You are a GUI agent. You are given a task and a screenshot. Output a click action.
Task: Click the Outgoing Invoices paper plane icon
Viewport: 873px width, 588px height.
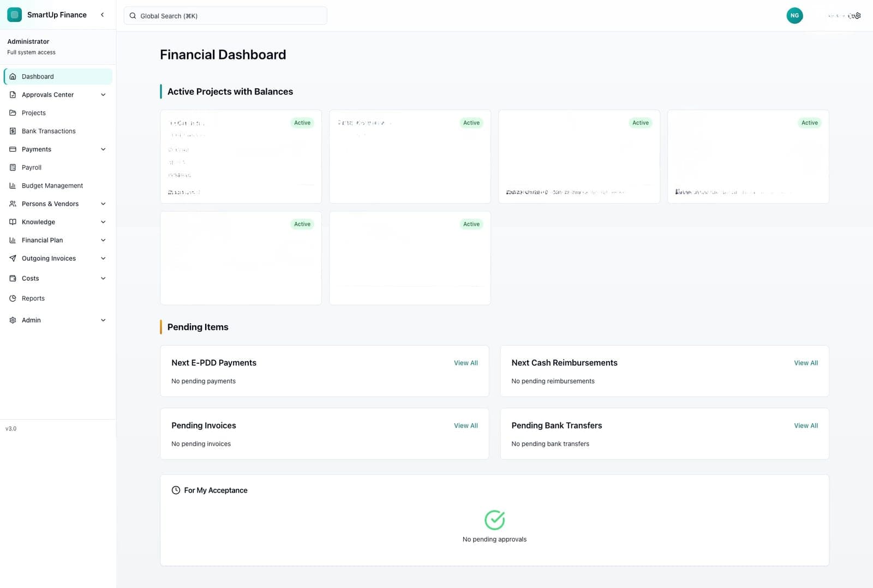tap(13, 258)
